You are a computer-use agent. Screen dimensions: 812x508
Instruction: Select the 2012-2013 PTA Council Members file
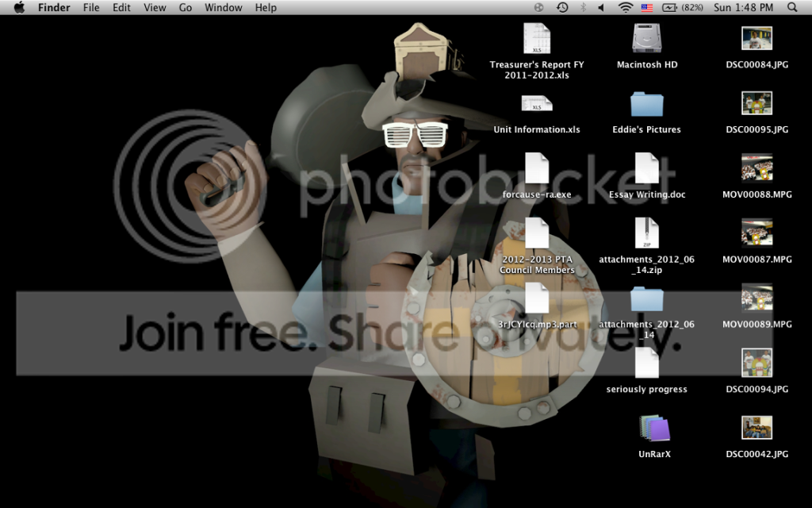pyautogui.click(x=537, y=233)
